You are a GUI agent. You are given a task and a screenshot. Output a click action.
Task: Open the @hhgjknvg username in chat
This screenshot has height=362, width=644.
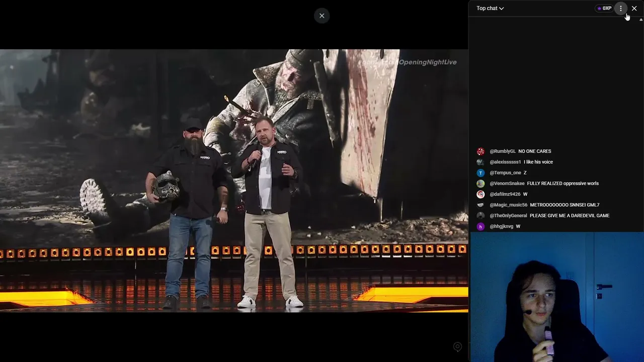502,226
